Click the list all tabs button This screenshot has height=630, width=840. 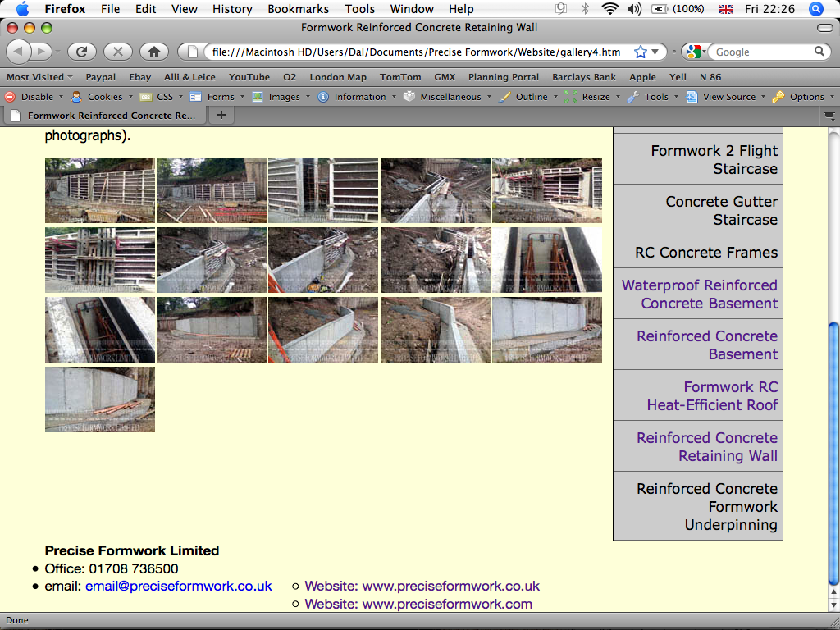[x=829, y=115]
